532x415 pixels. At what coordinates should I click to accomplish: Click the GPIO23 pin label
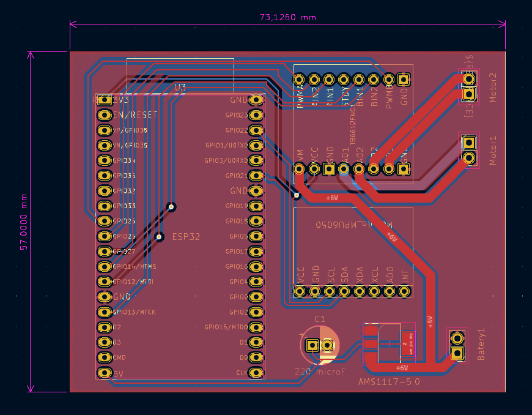(237, 115)
